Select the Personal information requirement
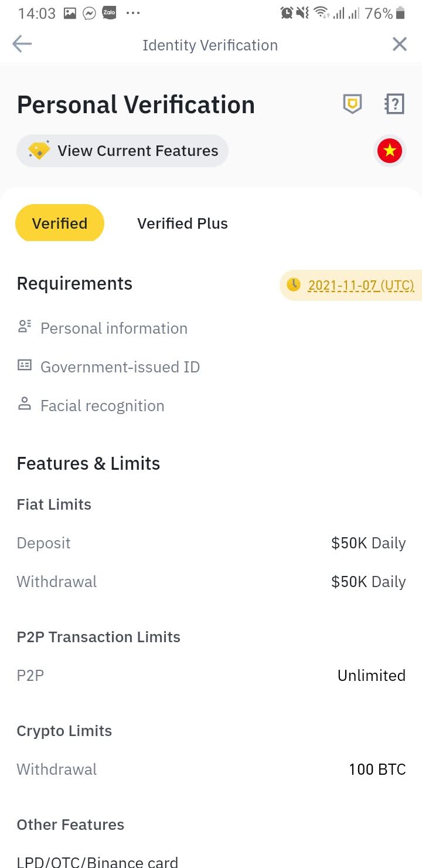The height and width of the screenshot is (868, 422). (114, 328)
